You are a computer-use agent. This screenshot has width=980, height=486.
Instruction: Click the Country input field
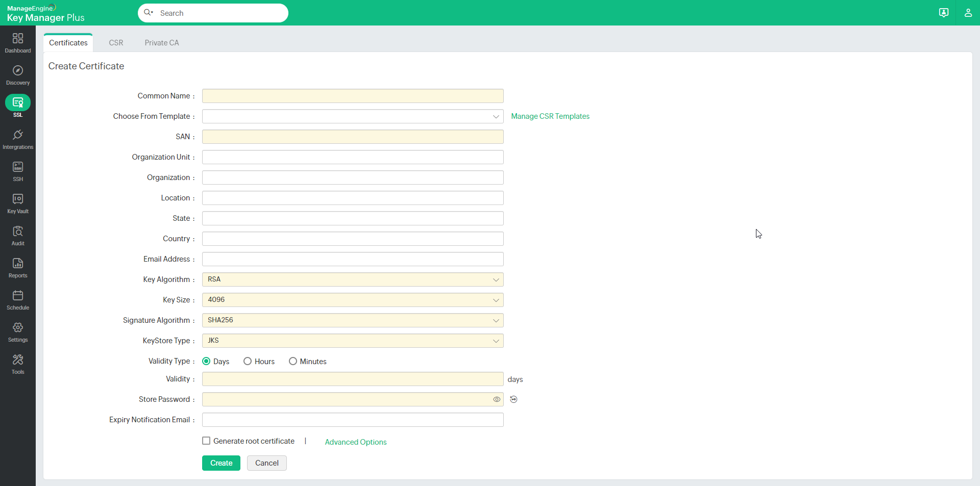[x=353, y=239]
